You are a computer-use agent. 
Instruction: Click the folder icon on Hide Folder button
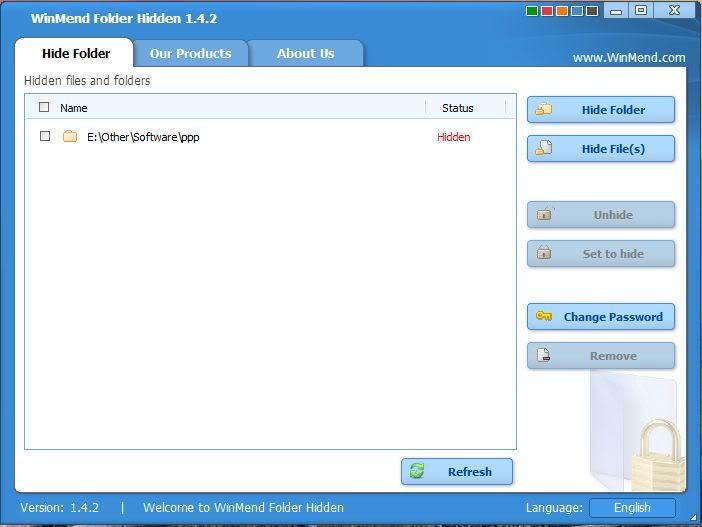click(544, 110)
